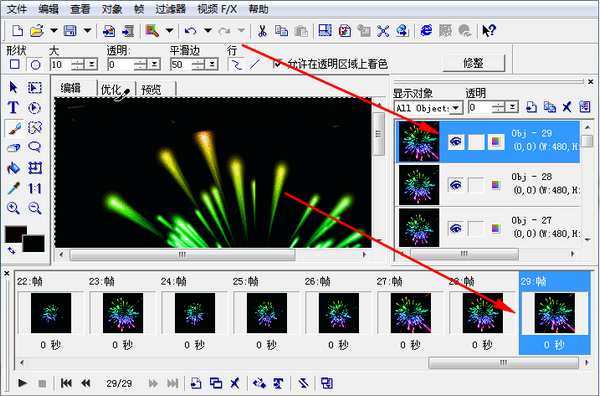Image resolution: width=600 pixels, height=396 pixels.
Task: Select the arrow pick tool
Action: coord(13,88)
